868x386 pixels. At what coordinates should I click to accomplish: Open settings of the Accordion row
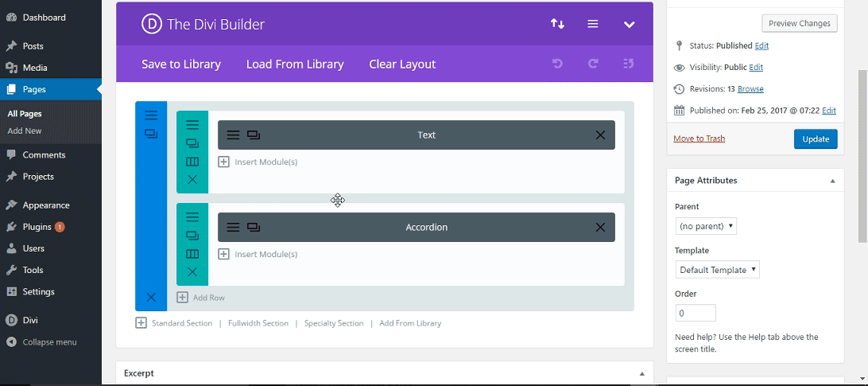click(x=192, y=216)
